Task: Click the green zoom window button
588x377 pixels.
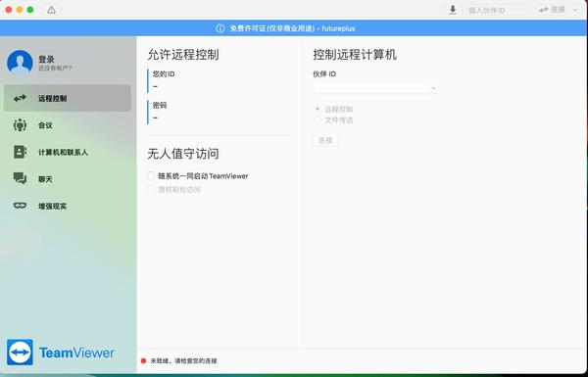Action: pos(30,10)
